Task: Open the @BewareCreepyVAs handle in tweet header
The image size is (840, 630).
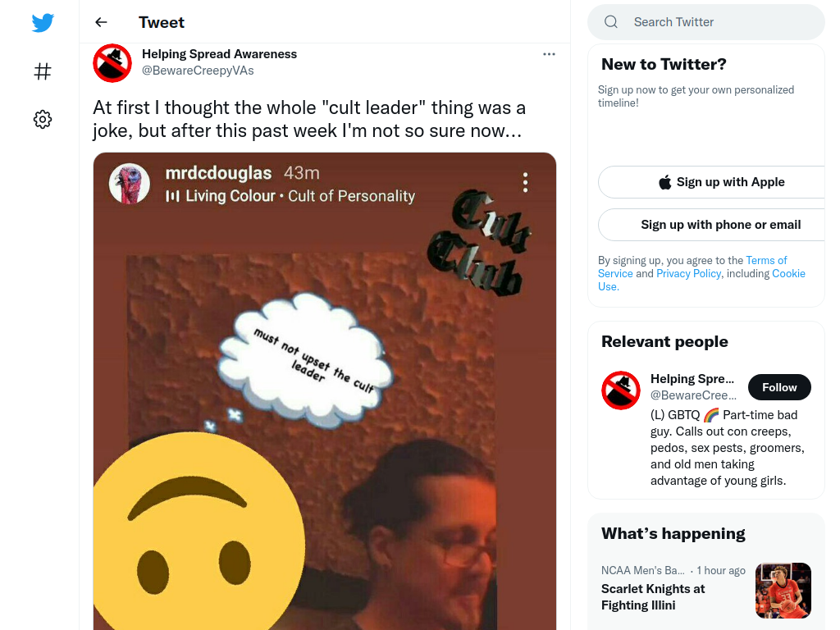Action: point(198,71)
